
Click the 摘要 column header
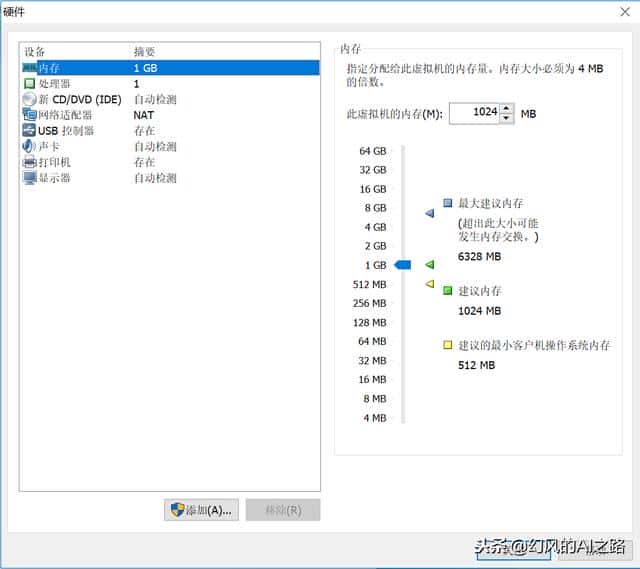144,52
